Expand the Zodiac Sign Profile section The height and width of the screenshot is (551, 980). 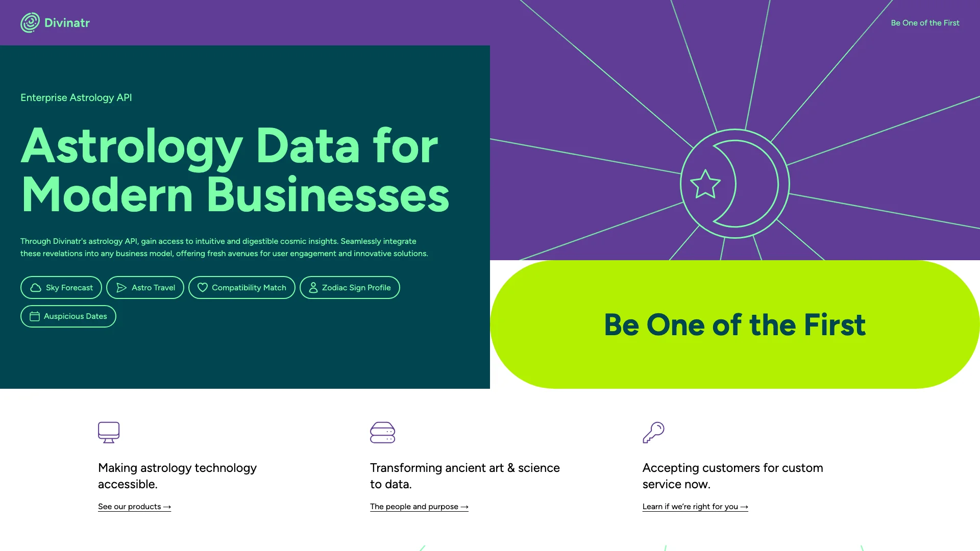coord(349,287)
